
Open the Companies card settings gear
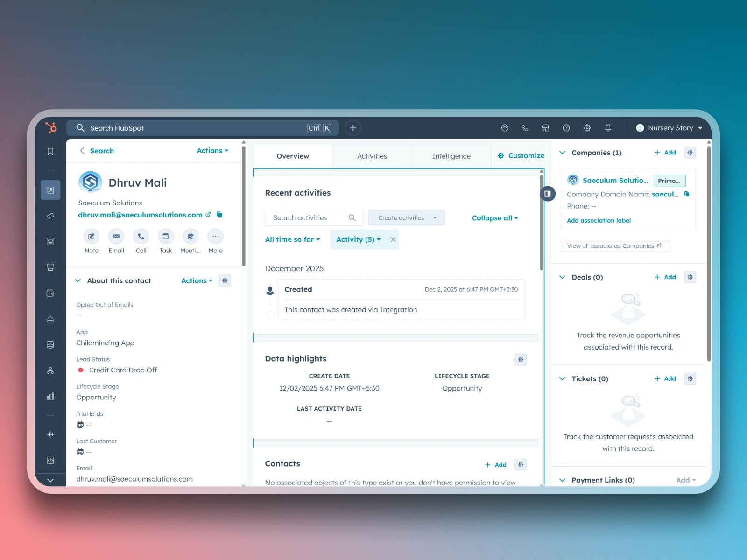click(690, 153)
